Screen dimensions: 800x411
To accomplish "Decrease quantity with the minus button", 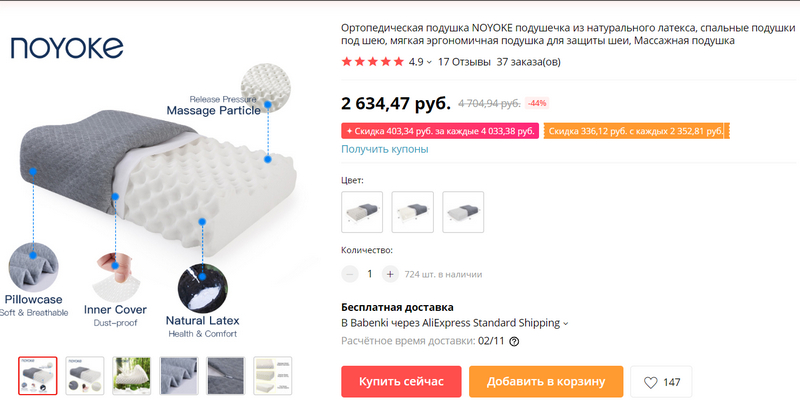I will coord(349,274).
